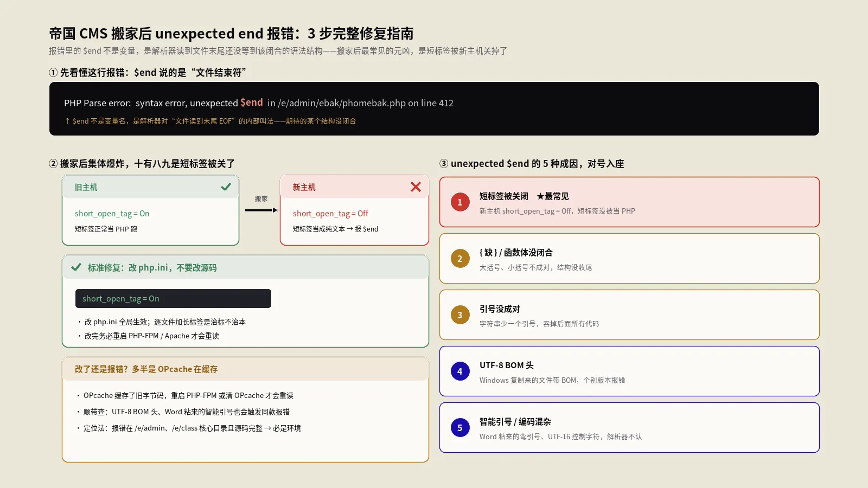Click Word 粘来的弯引号 description
Viewport: 868px width, 488px height.
560,437
